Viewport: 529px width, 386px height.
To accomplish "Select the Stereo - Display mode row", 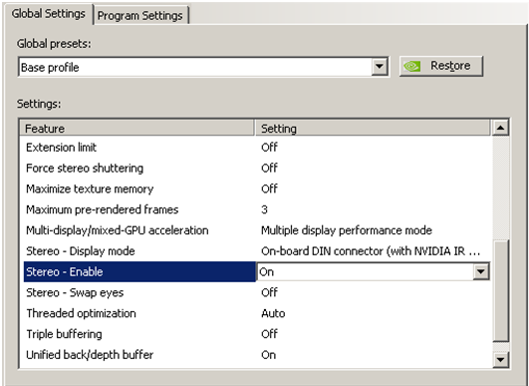I will pyautogui.click(x=256, y=251).
